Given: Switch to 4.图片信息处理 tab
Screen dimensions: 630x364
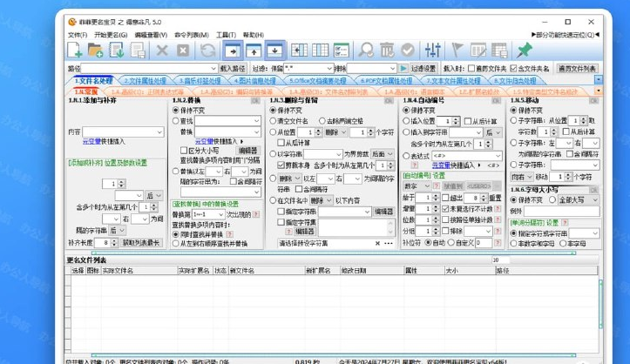Looking at the screenshot, I should pyautogui.click(x=254, y=81).
